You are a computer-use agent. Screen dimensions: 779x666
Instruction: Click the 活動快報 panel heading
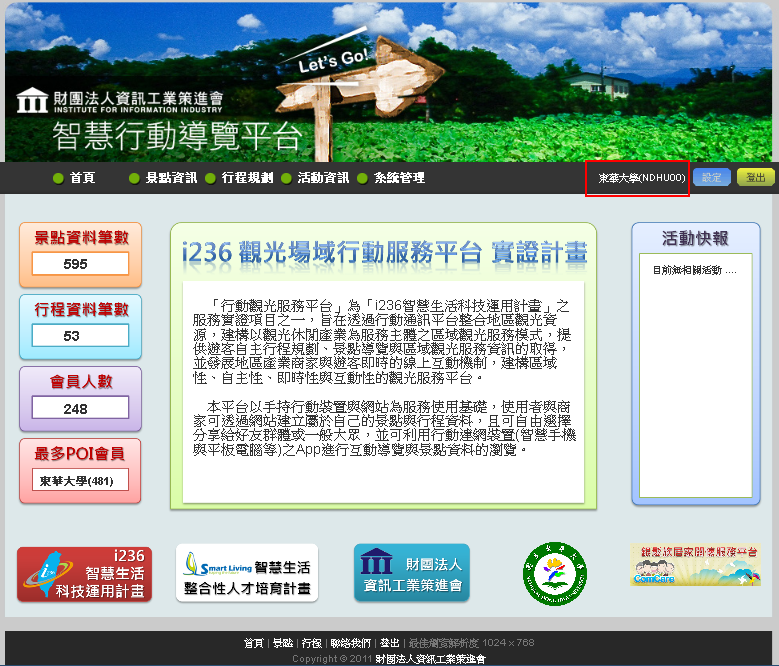click(695, 238)
